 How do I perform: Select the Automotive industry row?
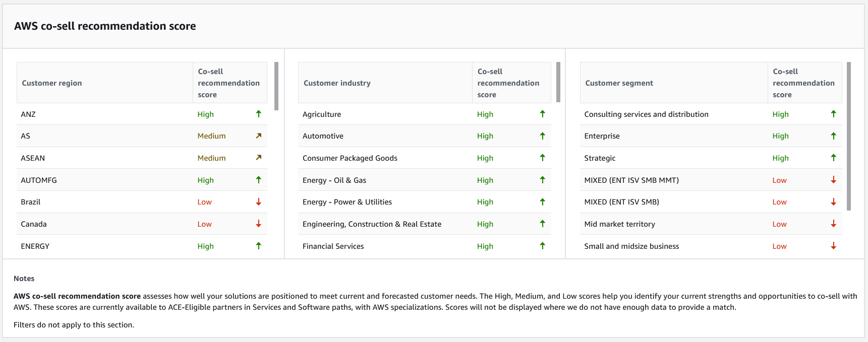[323, 136]
